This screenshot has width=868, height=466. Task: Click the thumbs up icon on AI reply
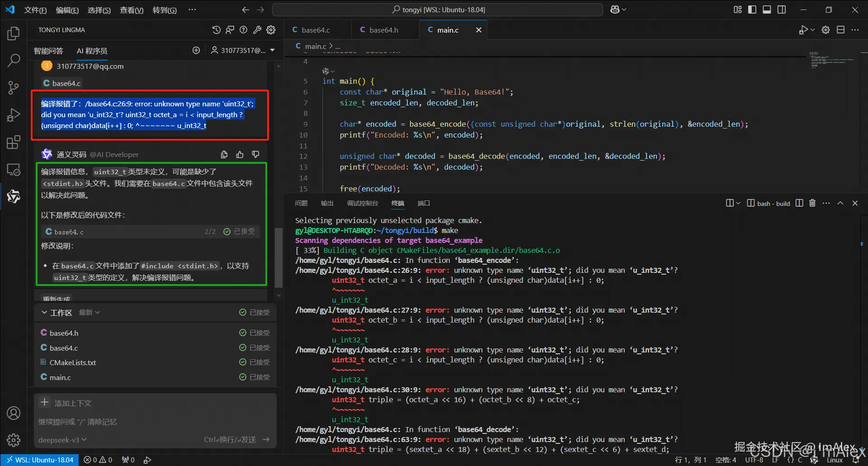[x=240, y=155]
